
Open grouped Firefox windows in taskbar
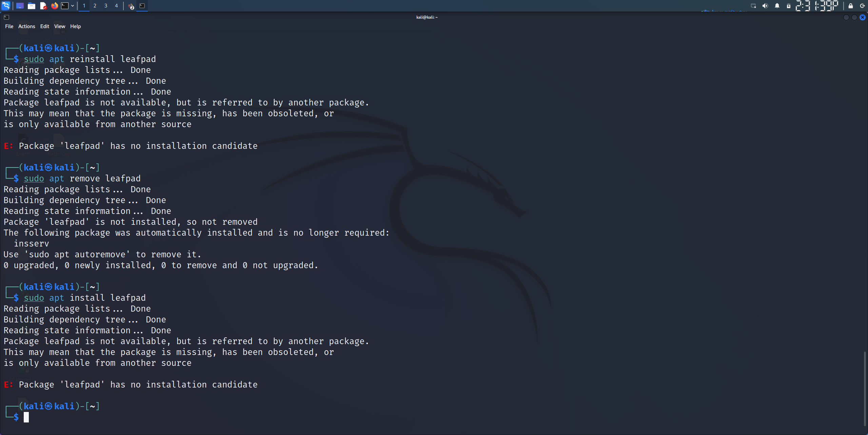tap(131, 6)
